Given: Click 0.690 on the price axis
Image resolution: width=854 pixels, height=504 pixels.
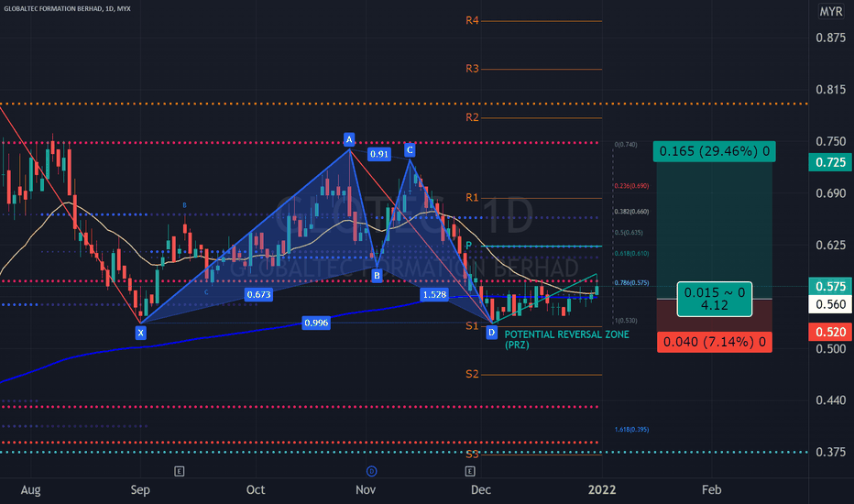Looking at the screenshot, I should (830, 193).
